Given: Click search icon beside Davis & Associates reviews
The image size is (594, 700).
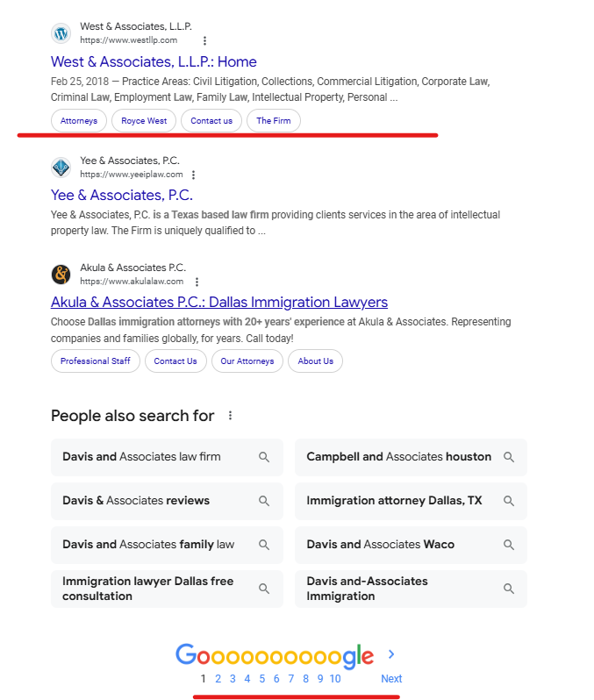Looking at the screenshot, I should click(x=264, y=501).
